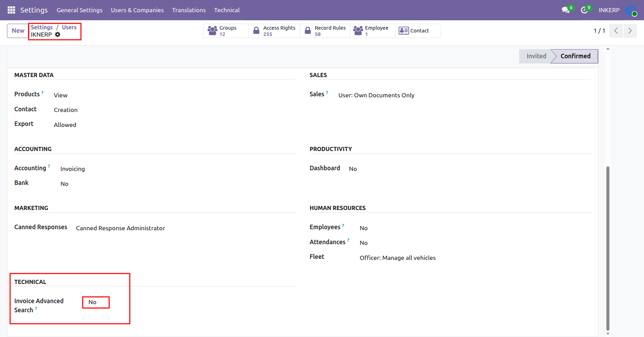Click the Users breadcrumb link
Screen dimensions: 644x337
[69, 27]
